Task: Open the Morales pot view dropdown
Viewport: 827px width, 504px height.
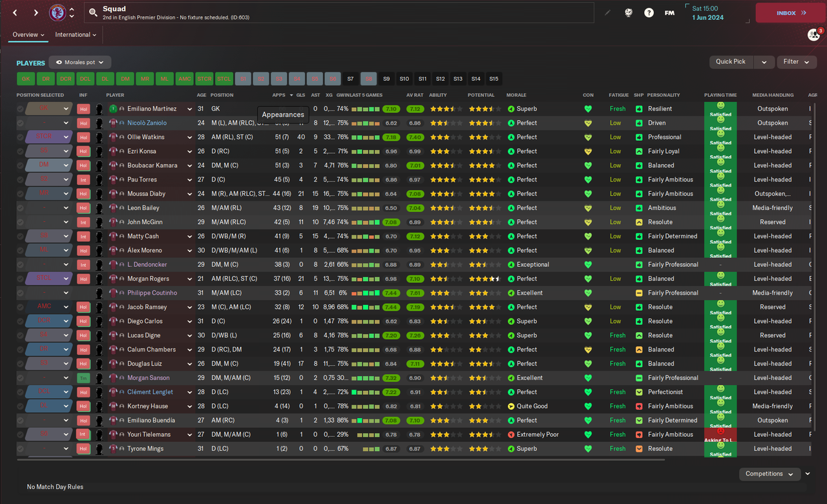Action: pos(80,62)
